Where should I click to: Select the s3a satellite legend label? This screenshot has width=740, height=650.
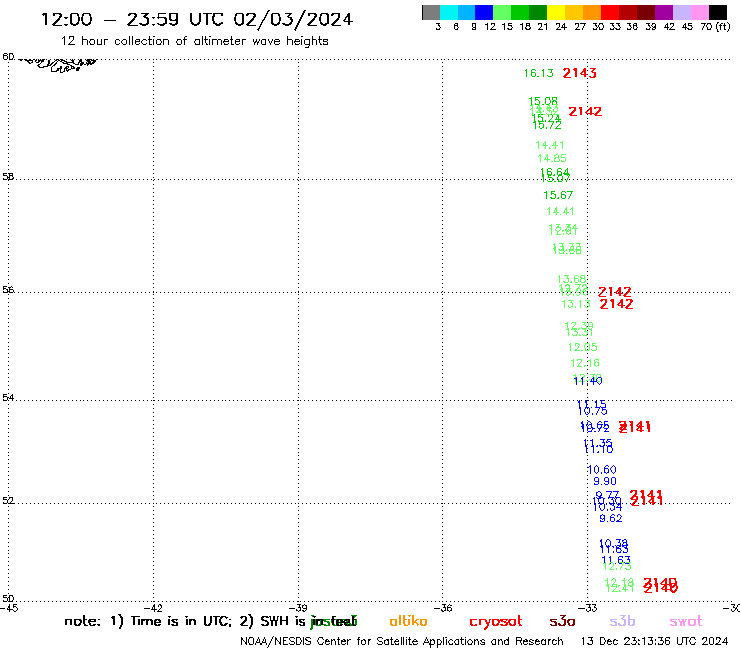pos(563,621)
